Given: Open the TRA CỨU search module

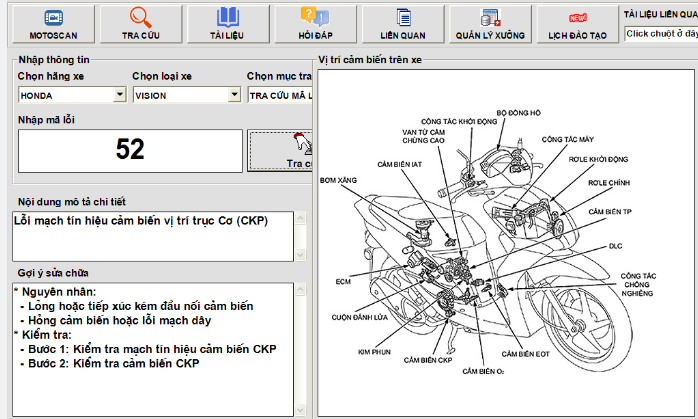Looking at the screenshot, I should click(141, 24).
